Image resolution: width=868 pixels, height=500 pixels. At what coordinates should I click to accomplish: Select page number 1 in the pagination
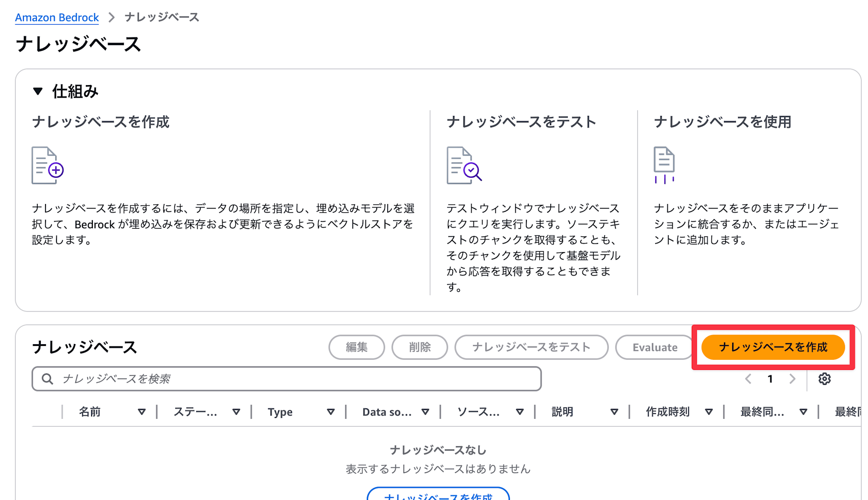pos(770,379)
